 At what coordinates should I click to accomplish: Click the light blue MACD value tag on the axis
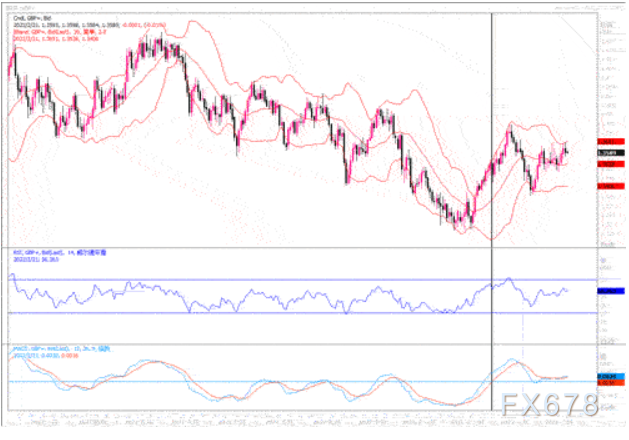611,377
